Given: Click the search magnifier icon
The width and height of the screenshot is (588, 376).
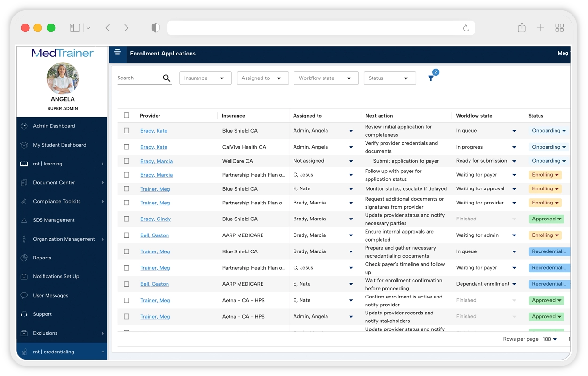Looking at the screenshot, I should 167,78.
